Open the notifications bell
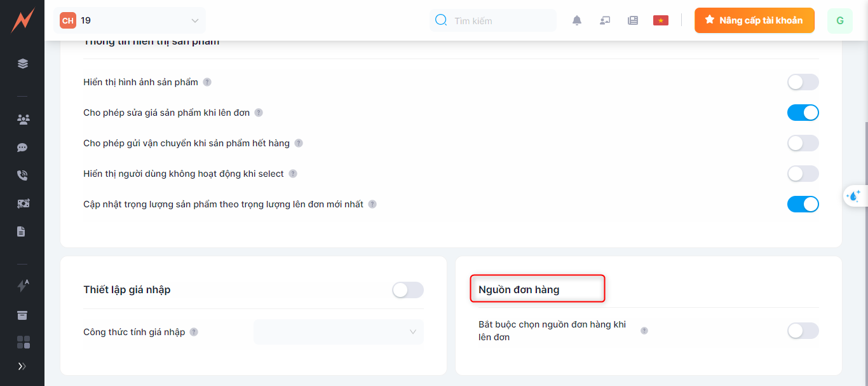868x386 pixels. pyautogui.click(x=577, y=20)
